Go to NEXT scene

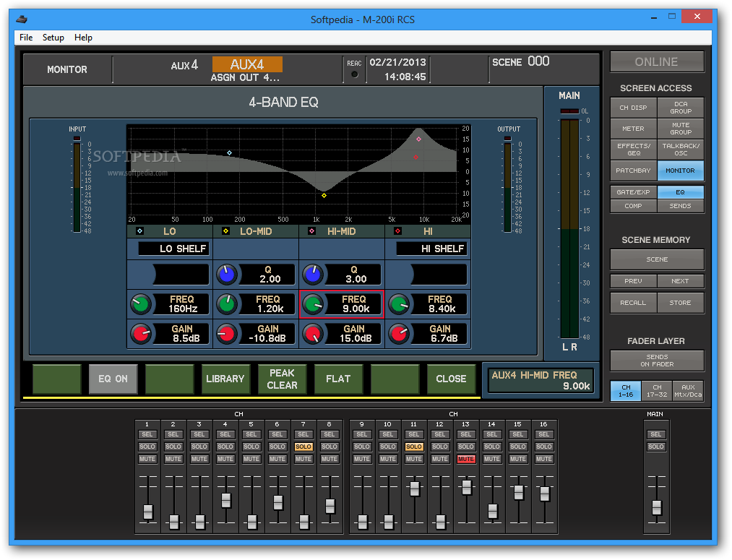[x=681, y=281]
